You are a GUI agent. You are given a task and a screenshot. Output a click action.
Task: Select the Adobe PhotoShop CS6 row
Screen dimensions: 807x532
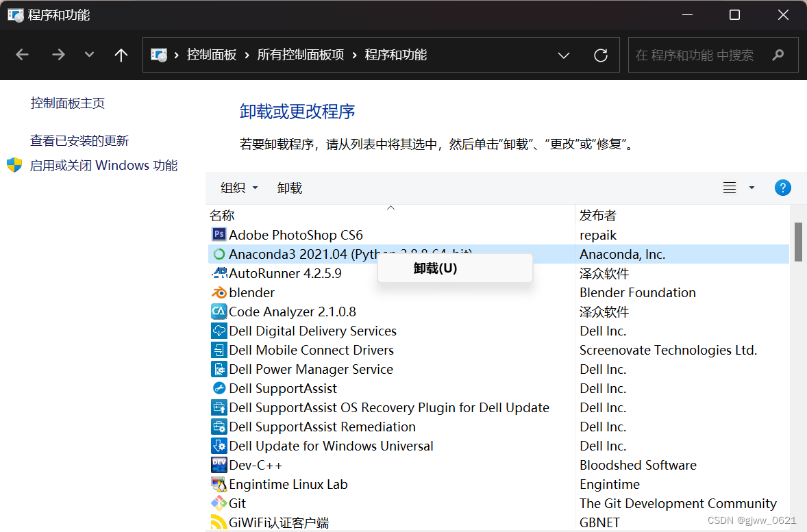498,235
